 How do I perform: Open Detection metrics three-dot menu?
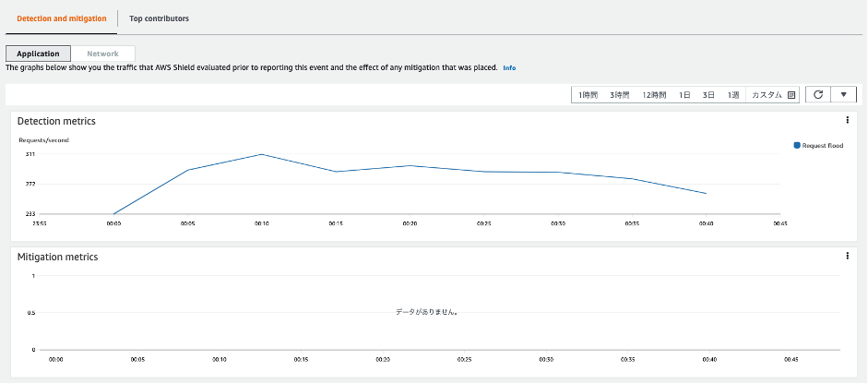point(847,120)
